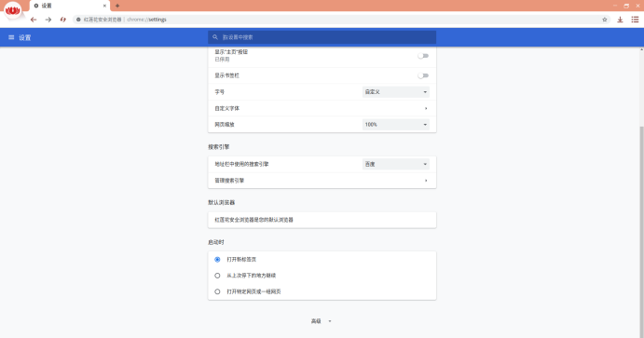The height and width of the screenshot is (338, 644).
Task: Click the 已停用 status text
Action: (222, 60)
